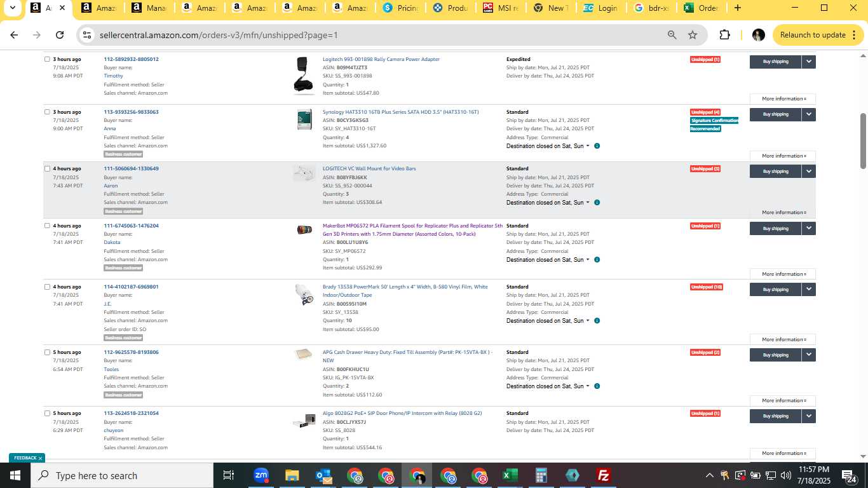868x488 pixels.
Task: Switch to the bdr-xs browser tab
Action: click(651, 8)
